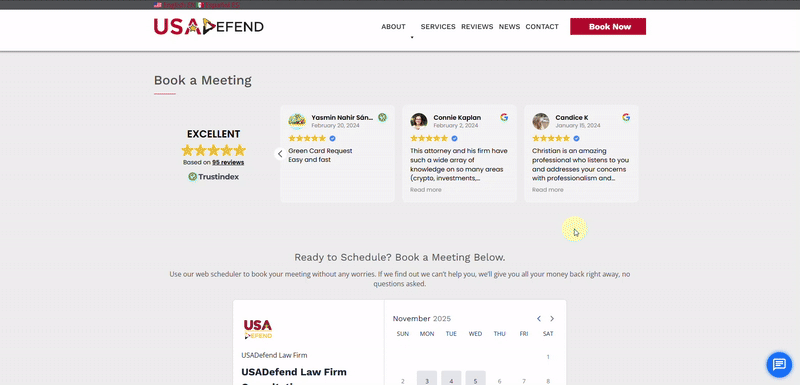Click the Google icon on Connie Kaplan's review

click(504, 117)
